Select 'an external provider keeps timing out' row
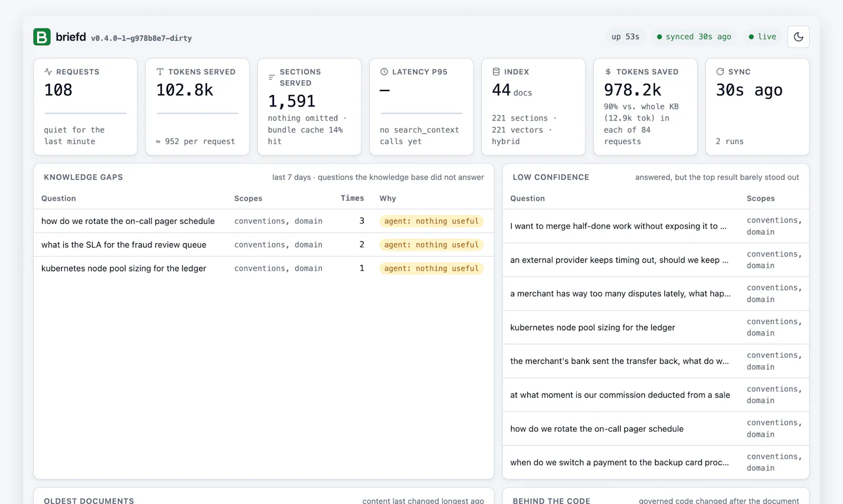The height and width of the screenshot is (504, 843). click(656, 260)
